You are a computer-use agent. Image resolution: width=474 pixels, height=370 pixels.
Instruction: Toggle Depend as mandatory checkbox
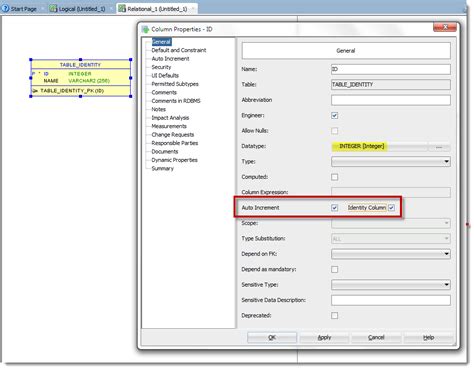click(x=335, y=269)
